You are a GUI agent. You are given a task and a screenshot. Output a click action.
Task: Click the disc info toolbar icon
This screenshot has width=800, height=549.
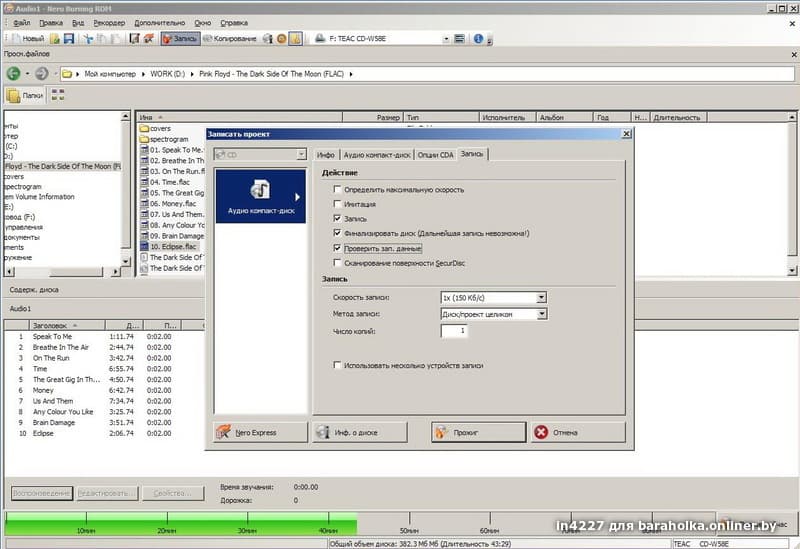pyautogui.click(x=268, y=38)
